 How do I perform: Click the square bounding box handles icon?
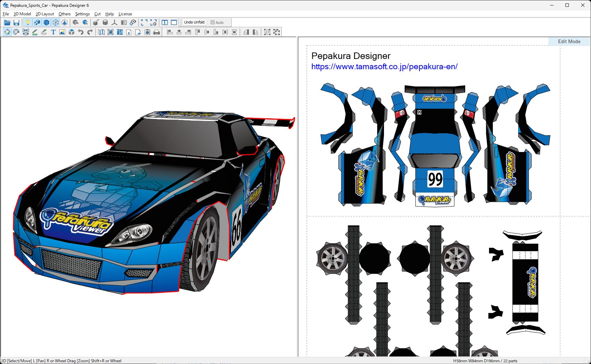click(267, 32)
